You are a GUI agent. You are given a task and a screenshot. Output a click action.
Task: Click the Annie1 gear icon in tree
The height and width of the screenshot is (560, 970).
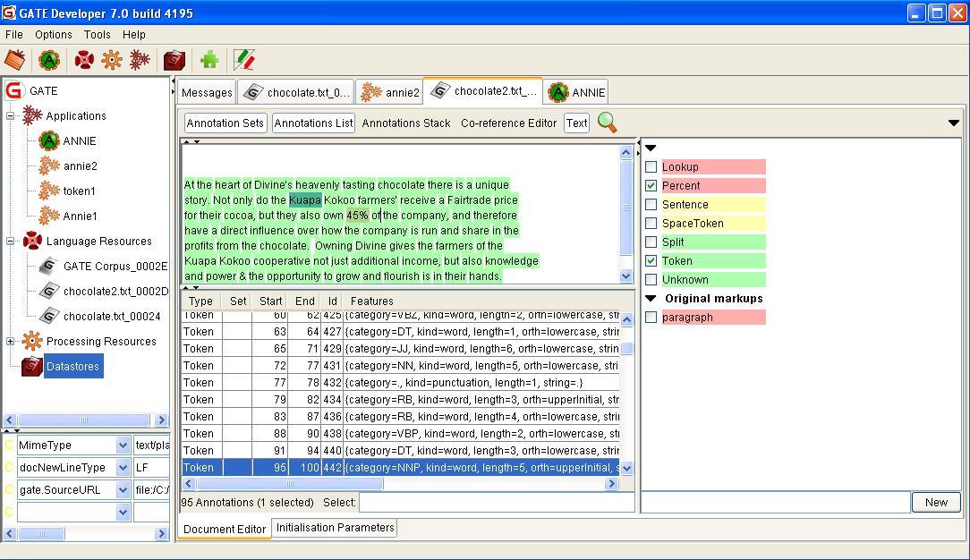pos(49,216)
